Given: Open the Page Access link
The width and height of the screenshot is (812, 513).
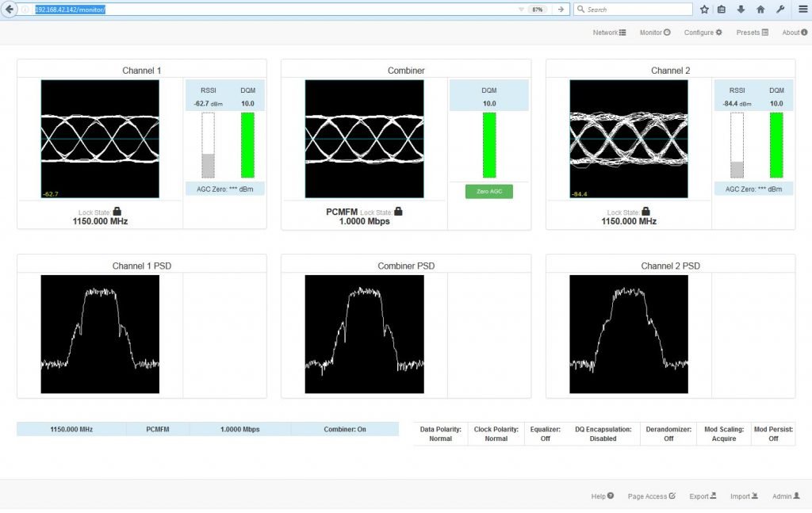Looking at the screenshot, I should [652, 496].
